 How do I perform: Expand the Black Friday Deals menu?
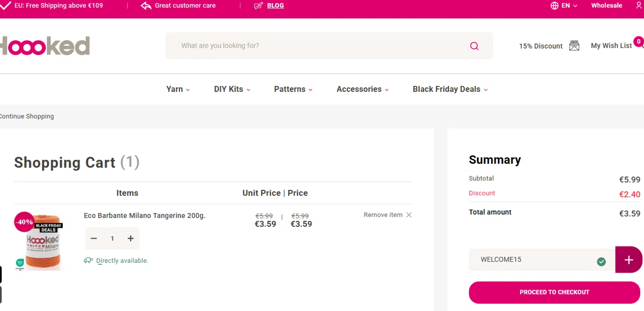click(450, 89)
